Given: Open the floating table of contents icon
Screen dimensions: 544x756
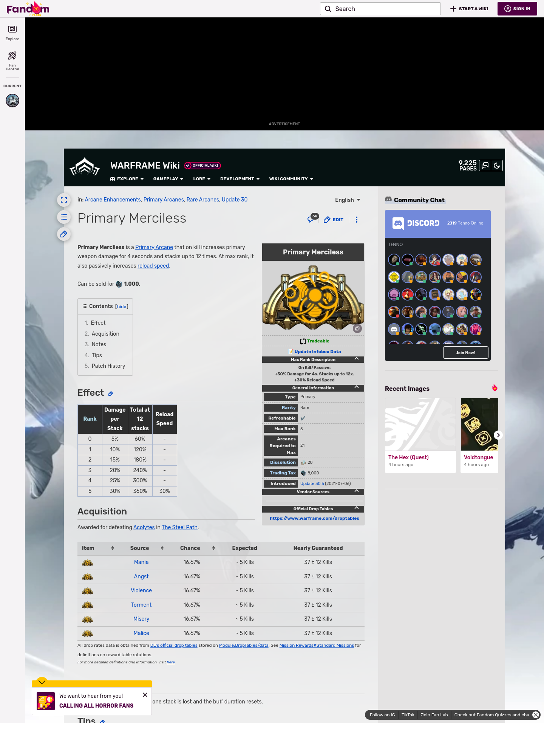Looking at the screenshot, I should [x=64, y=217].
